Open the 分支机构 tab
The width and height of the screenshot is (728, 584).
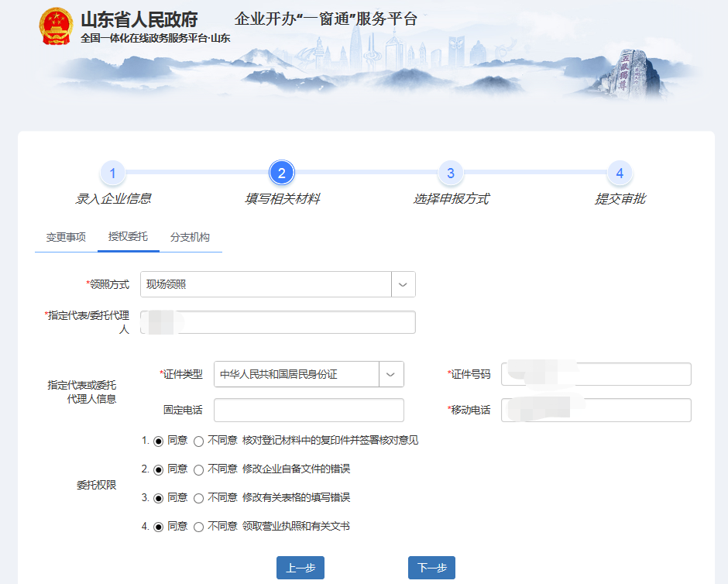point(190,237)
